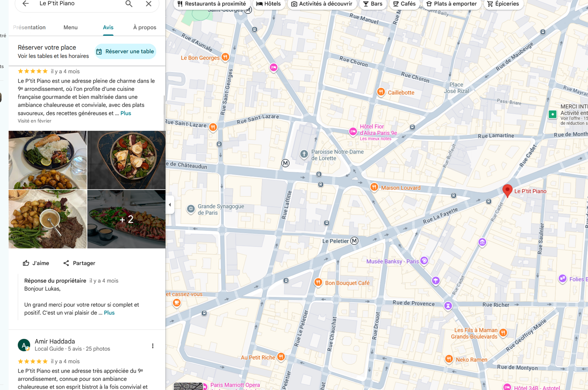
Task: Click reviewer name Amir Haddada
Action: (x=55, y=341)
